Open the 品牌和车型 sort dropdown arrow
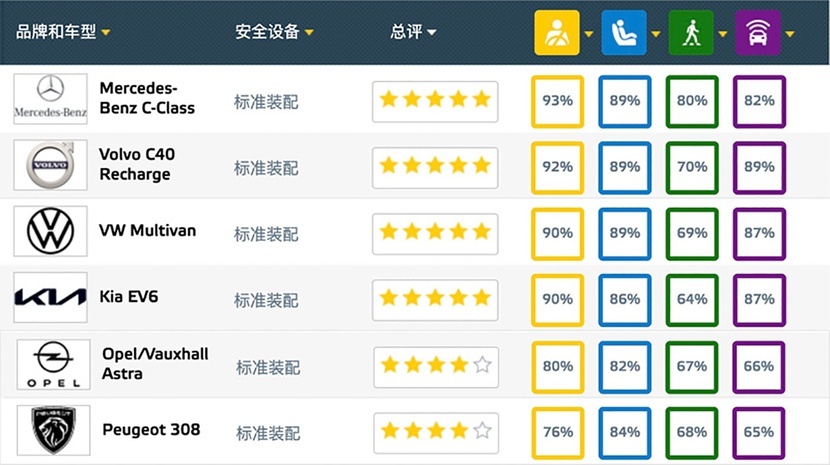830x465 pixels. [106, 33]
